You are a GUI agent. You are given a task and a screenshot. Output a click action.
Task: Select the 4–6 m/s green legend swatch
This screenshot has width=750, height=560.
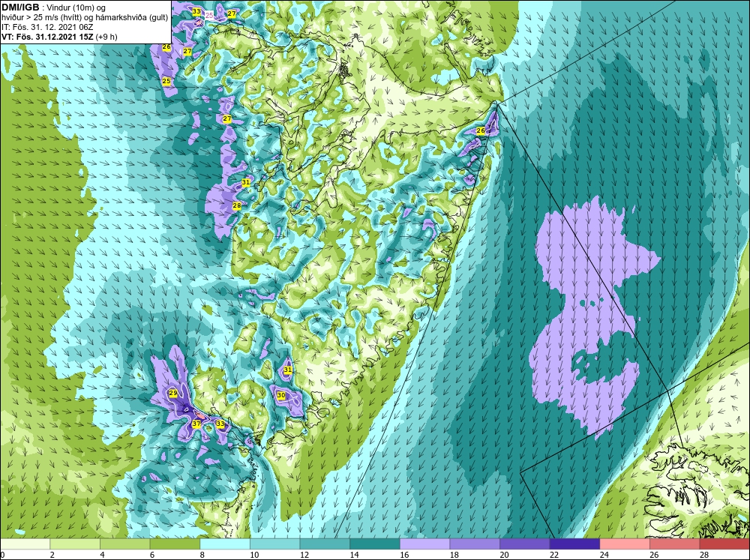click(x=124, y=544)
